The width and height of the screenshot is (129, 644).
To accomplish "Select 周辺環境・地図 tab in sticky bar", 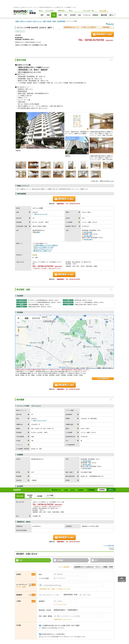I will (30, 496).
